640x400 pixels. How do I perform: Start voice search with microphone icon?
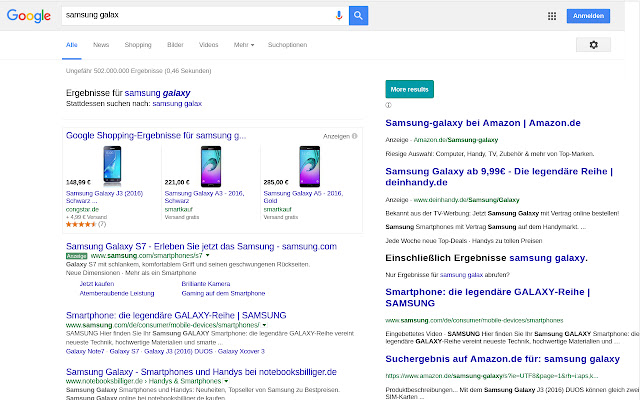339,16
